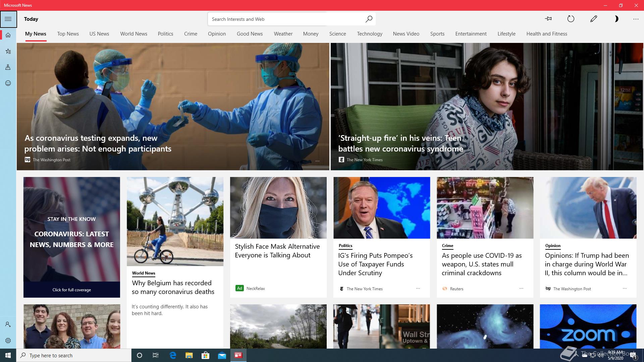644x362 pixels.
Task: Open Cortana circle in taskbar
Action: (x=140, y=355)
